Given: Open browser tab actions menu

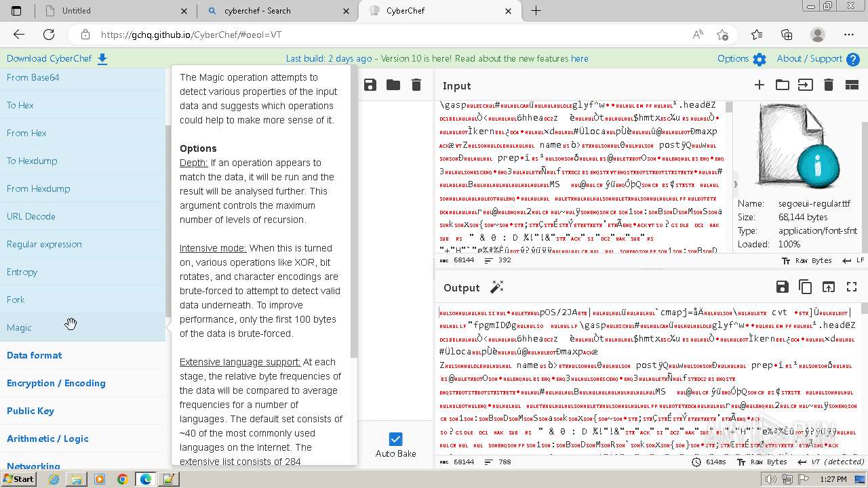Looking at the screenshot, I should pos(16,11).
